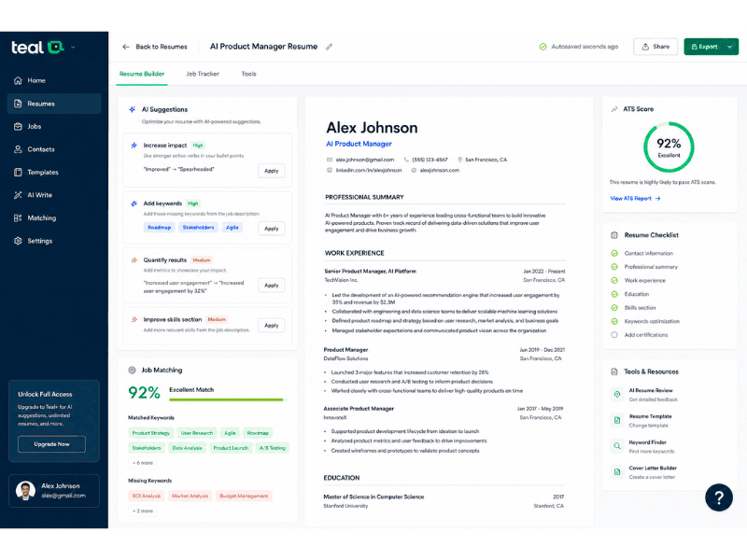Apply the Quantify results suggestion
The height and width of the screenshot is (560, 747).
[271, 285]
